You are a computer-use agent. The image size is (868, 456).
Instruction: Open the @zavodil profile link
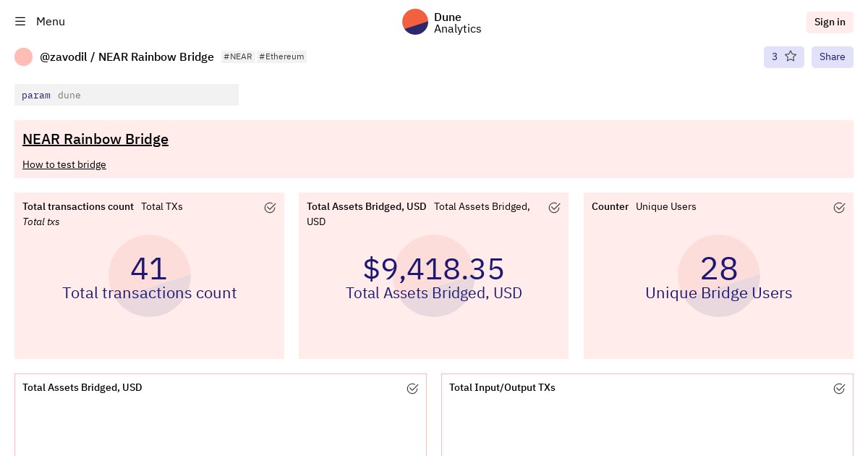[x=63, y=56]
